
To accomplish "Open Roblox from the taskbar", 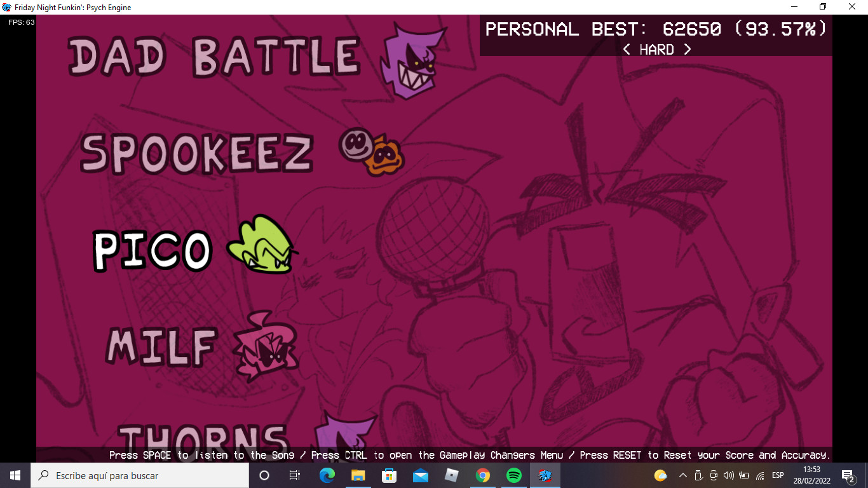I will [452, 475].
